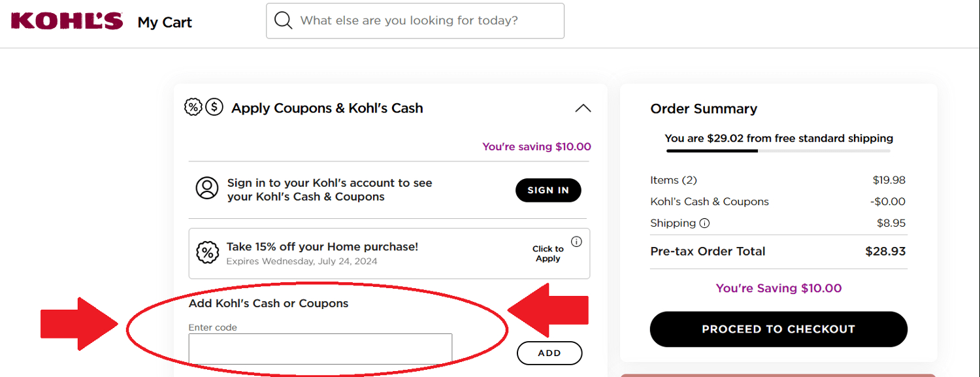Click the ADD coupon button
The height and width of the screenshot is (377, 980).
(x=549, y=353)
